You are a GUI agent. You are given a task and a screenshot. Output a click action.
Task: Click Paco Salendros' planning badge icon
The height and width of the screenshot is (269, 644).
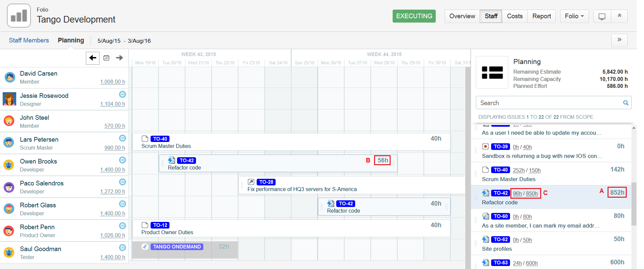click(122, 182)
